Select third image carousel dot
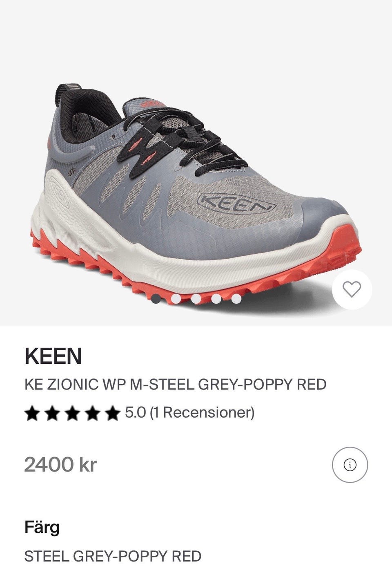The image size is (392, 584). (196, 299)
